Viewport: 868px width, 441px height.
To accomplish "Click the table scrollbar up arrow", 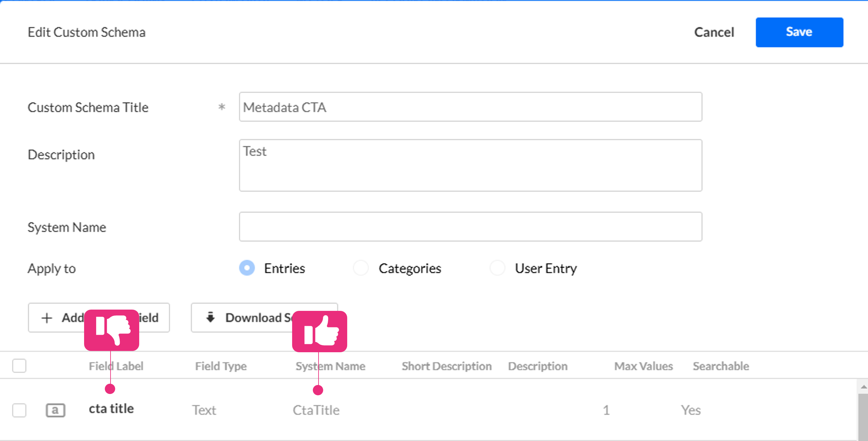I will (863, 387).
